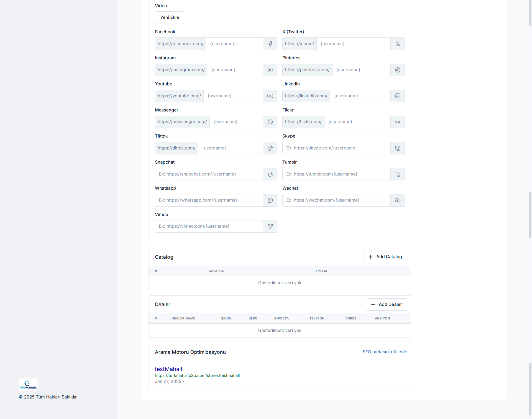Click the https://x.com/ prefix label

point(300,44)
